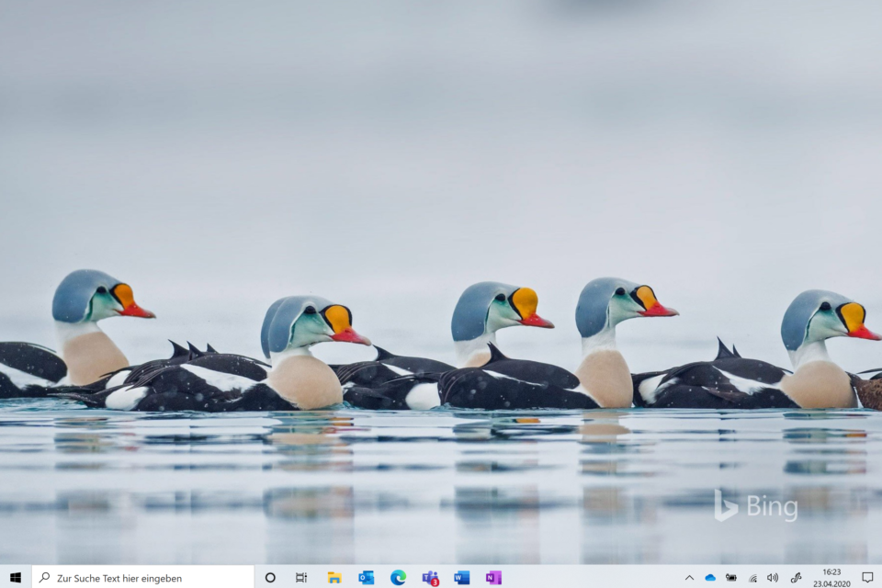Click the Bing logo on wallpaper
This screenshot has height=588, width=882.
[x=756, y=506]
